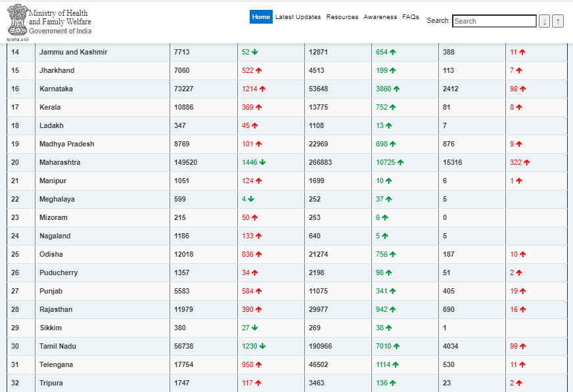The image size is (573, 392).
Task: Click the Ministry of Health emblem logo
Action: 18,21
